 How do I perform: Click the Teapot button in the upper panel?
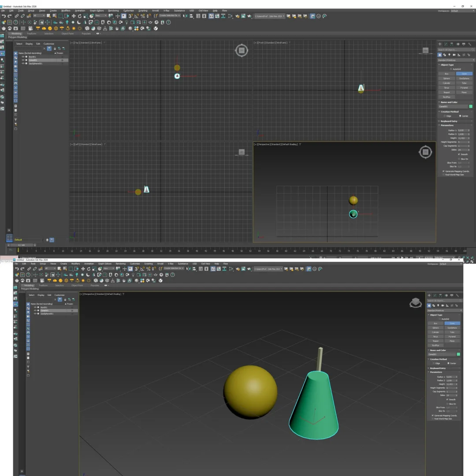[446, 93]
